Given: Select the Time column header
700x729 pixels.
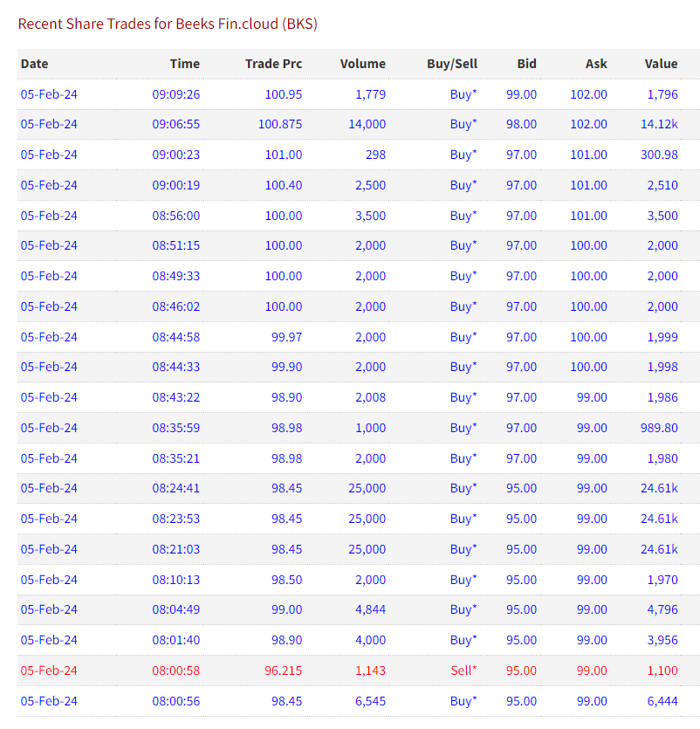Looking at the screenshot, I should [x=185, y=64].
